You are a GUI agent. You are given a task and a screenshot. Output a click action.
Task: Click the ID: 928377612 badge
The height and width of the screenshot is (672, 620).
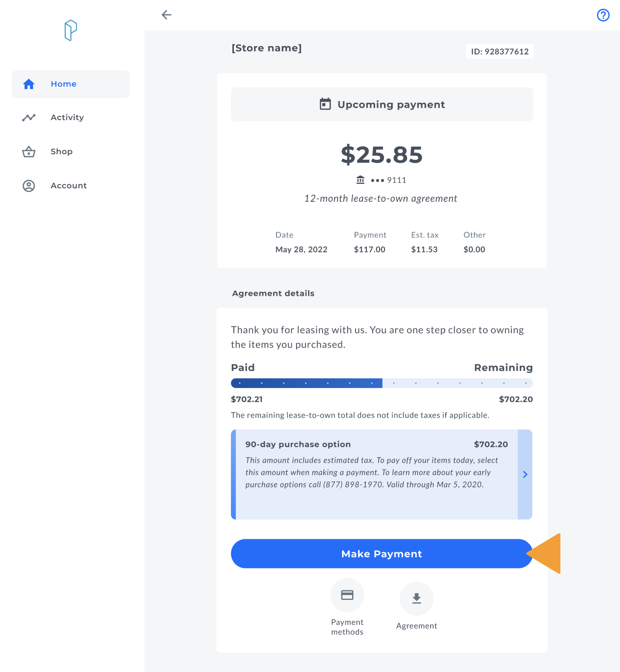pos(499,52)
